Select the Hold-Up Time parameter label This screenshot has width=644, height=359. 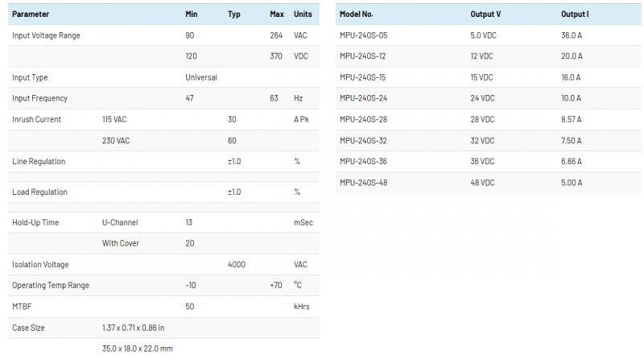pyautogui.click(x=35, y=222)
